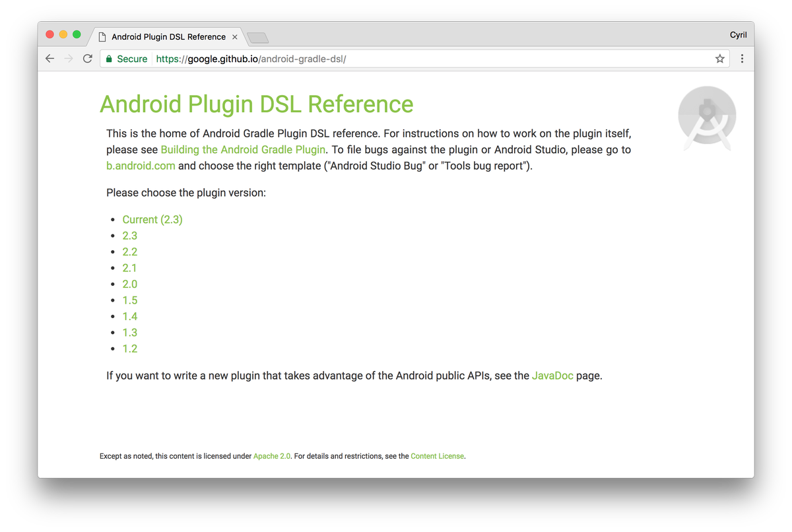The width and height of the screenshot is (792, 532).
Task: Follow the b.android.com link
Action: pos(141,166)
